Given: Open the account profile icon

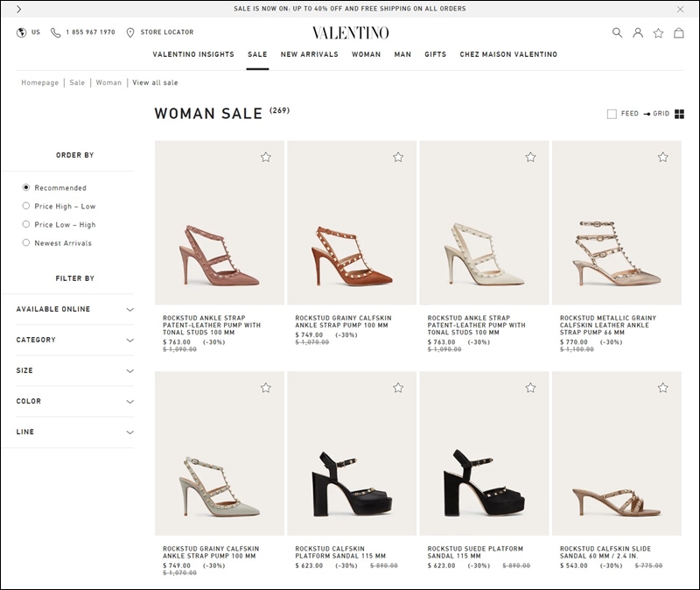Looking at the screenshot, I should click(x=638, y=32).
